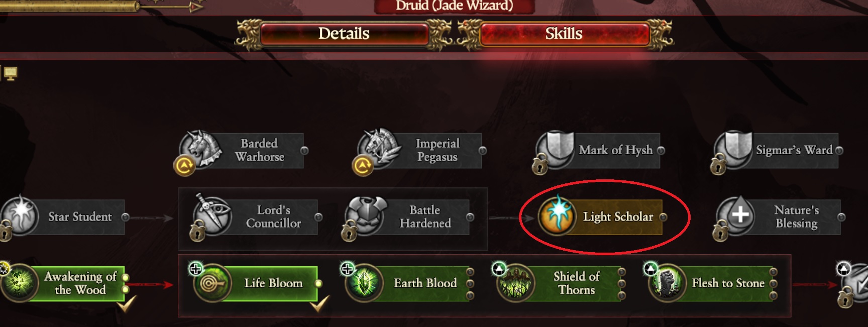Choose the Light Scholar skill icon

(558, 216)
